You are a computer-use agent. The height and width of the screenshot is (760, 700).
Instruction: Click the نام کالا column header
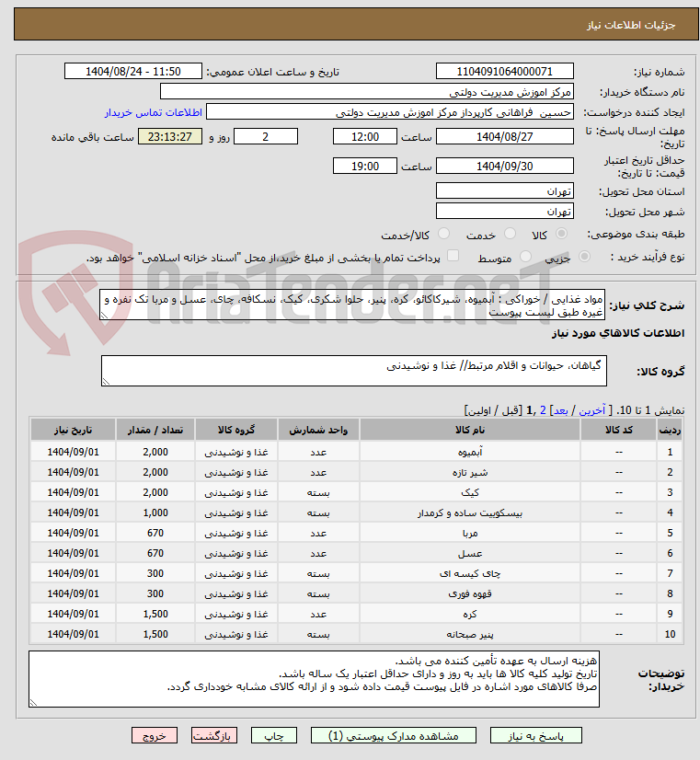point(470,430)
